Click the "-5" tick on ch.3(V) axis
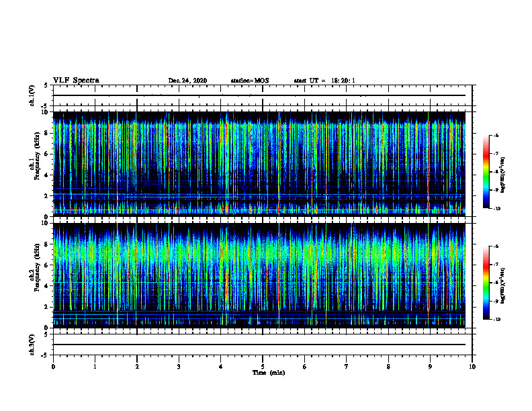The width and height of the screenshot is (532, 411). point(45,355)
